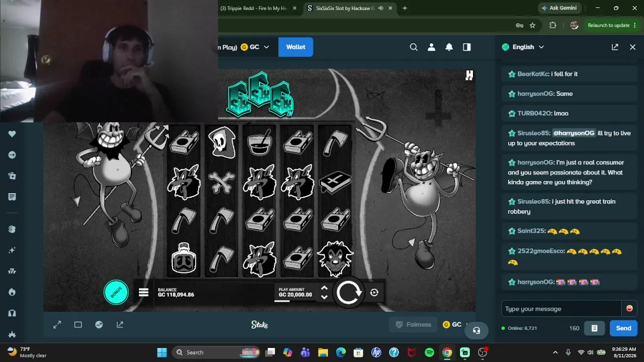The image size is (644, 362).
Task: Decrease the play amount with down arrow
Action: pyautogui.click(x=324, y=297)
